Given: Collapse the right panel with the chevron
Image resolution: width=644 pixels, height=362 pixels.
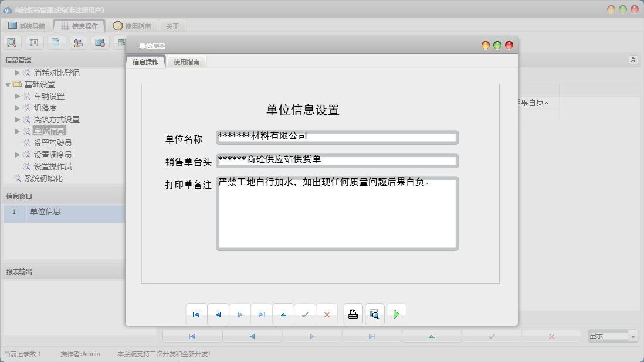Looking at the screenshot, I should (632, 59).
